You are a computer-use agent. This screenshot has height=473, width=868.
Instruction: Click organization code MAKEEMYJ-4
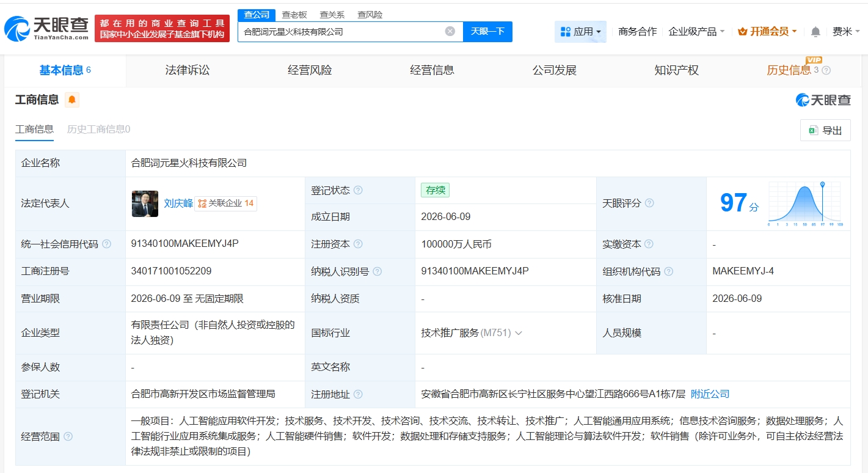743,271
